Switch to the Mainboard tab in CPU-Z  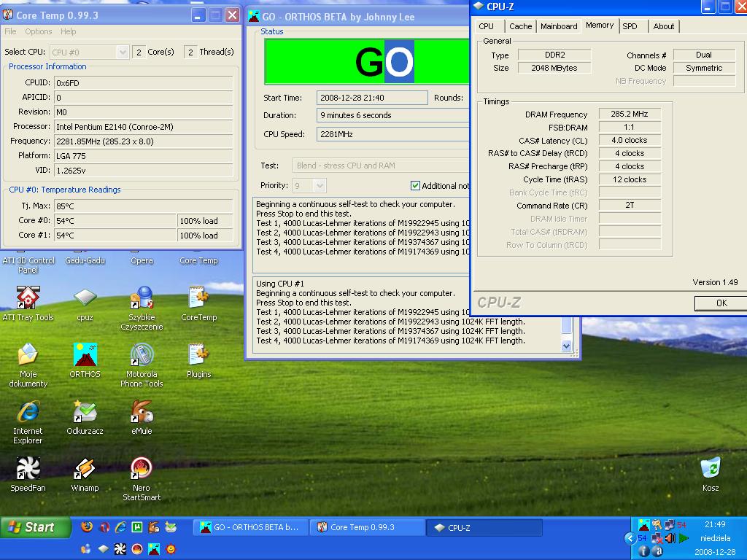559,26
